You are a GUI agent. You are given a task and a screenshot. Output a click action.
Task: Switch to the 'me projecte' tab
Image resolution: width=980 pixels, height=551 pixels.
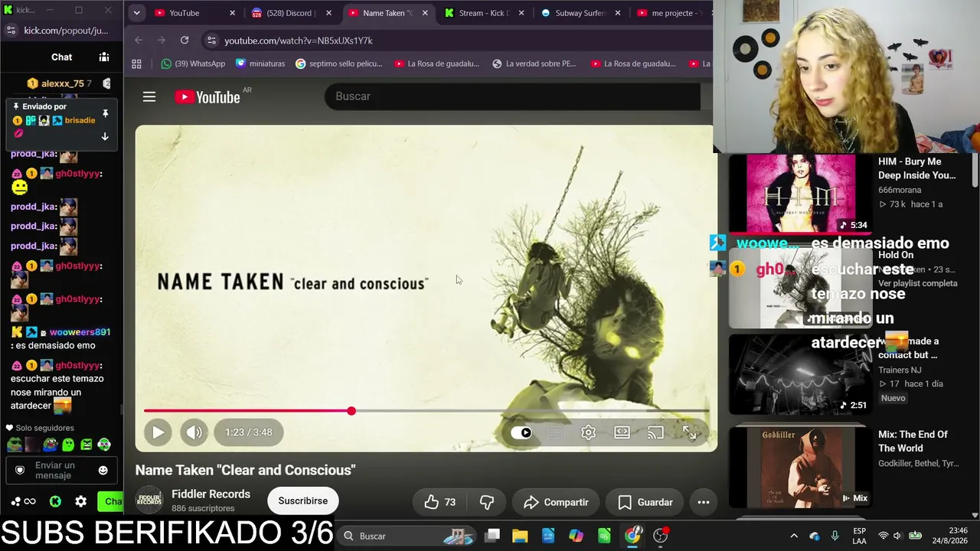pos(671,13)
